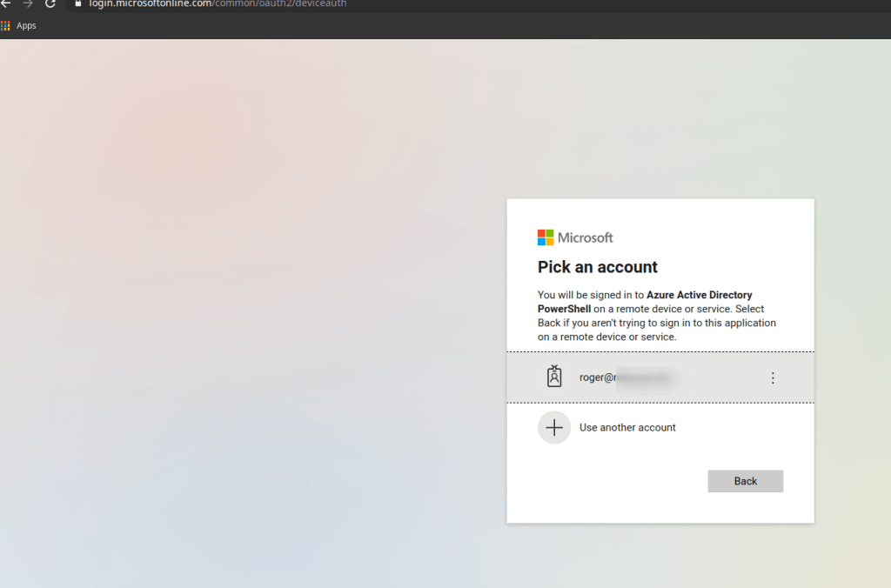Click the Microsoft wordmark text
Viewport: 891px width, 588px height.
pyautogui.click(x=586, y=237)
